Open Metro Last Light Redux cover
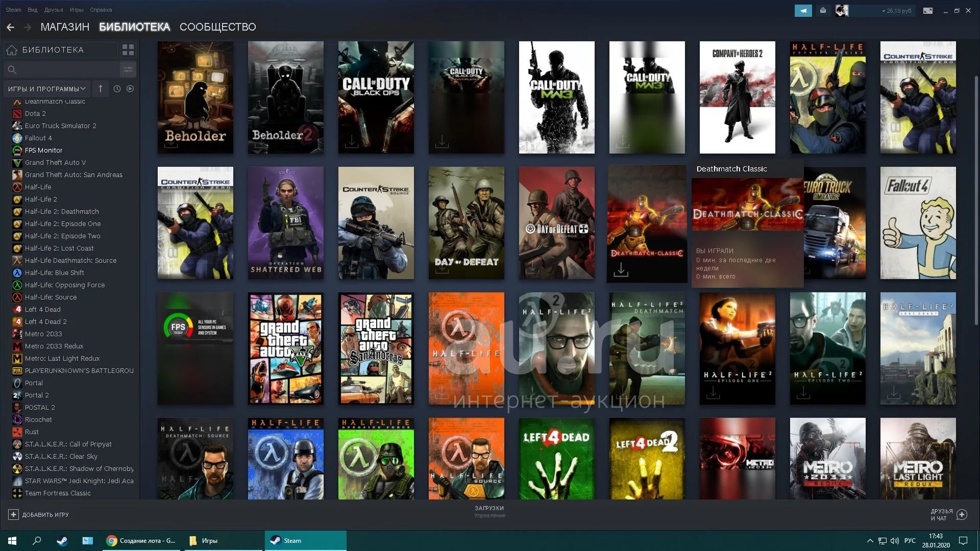The image size is (980, 551). (918, 459)
